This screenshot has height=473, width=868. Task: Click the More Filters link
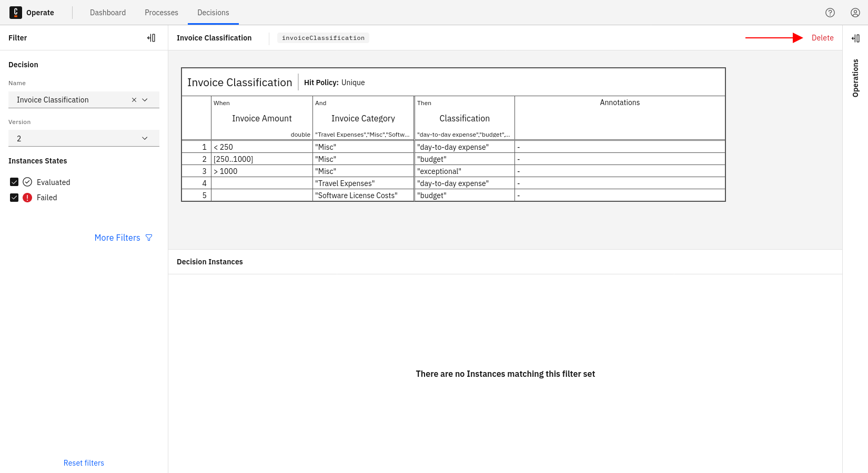(x=117, y=238)
